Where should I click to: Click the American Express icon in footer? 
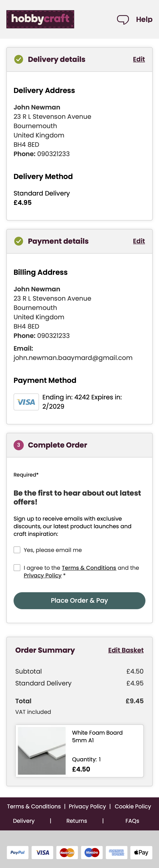(x=117, y=852)
